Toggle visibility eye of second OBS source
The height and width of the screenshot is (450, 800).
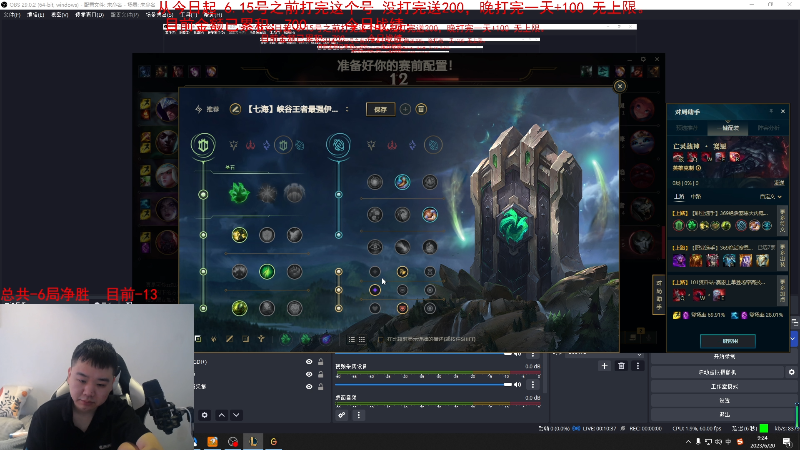coord(309,374)
